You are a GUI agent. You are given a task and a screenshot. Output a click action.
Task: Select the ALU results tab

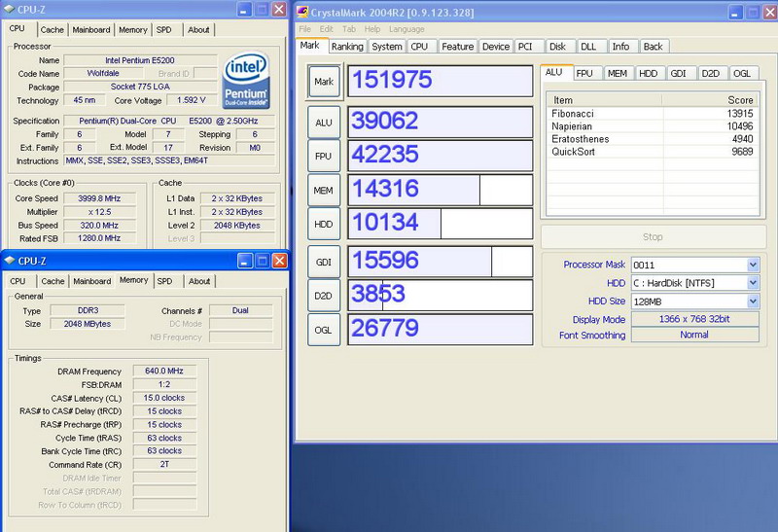coord(556,72)
